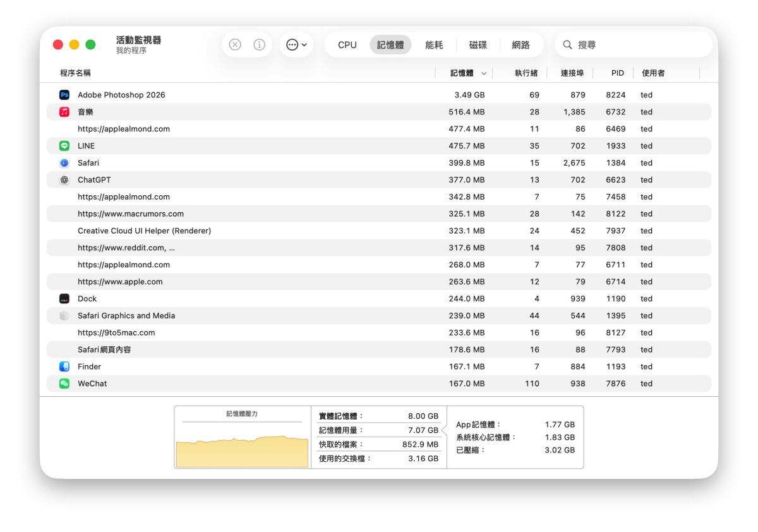This screenshot has height=532, width=758.
Task: Select the Adobe Photoshop 2026 app icon
Action: click(64, 95)
